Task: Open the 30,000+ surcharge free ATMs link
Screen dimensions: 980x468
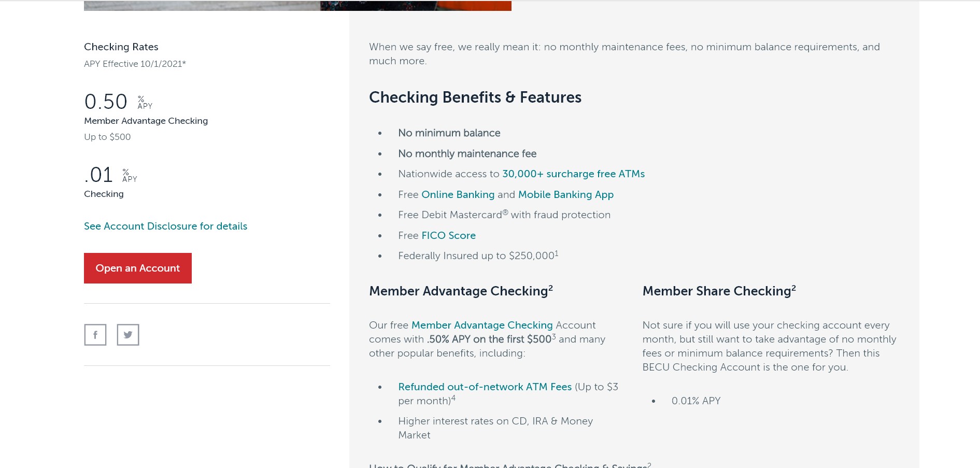Action: (x=574, y=174)
